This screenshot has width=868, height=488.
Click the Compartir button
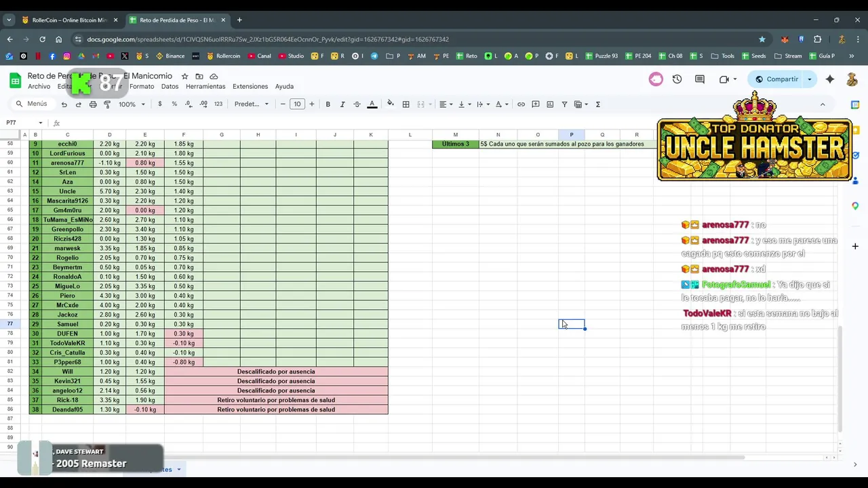776,79
